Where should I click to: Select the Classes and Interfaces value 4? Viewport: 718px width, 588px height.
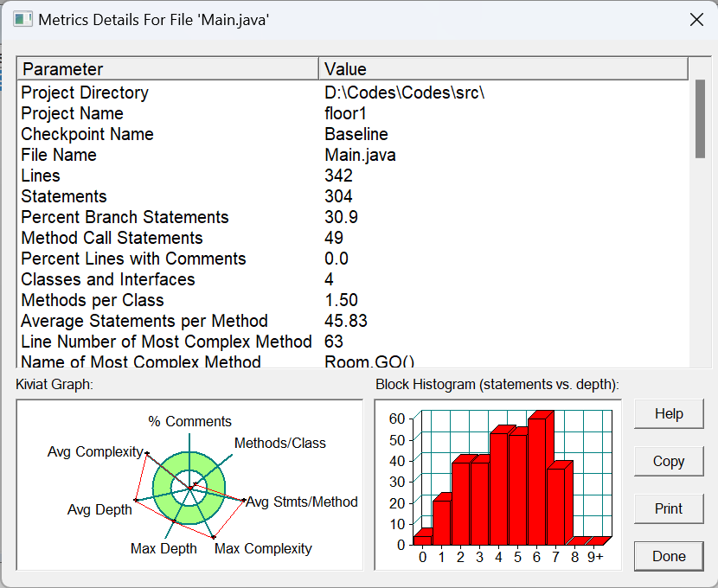[x=329, y=279]
